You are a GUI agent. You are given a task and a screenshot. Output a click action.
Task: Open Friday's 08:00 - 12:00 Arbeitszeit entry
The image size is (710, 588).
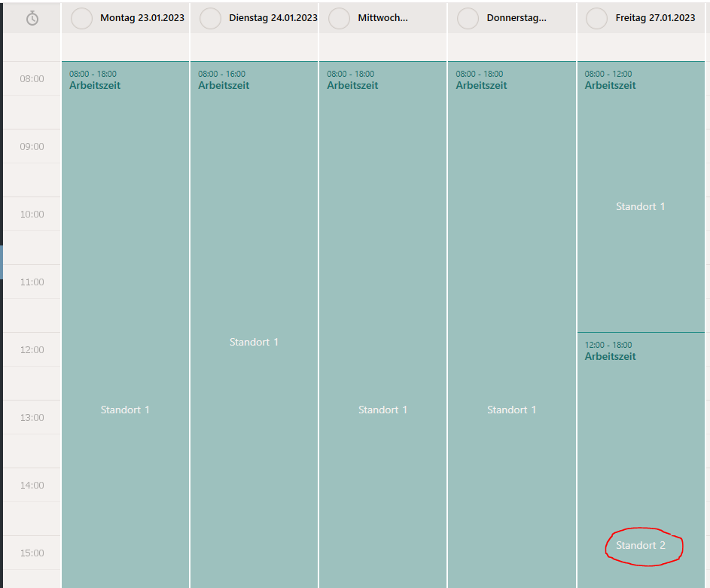tap(641, 197)
